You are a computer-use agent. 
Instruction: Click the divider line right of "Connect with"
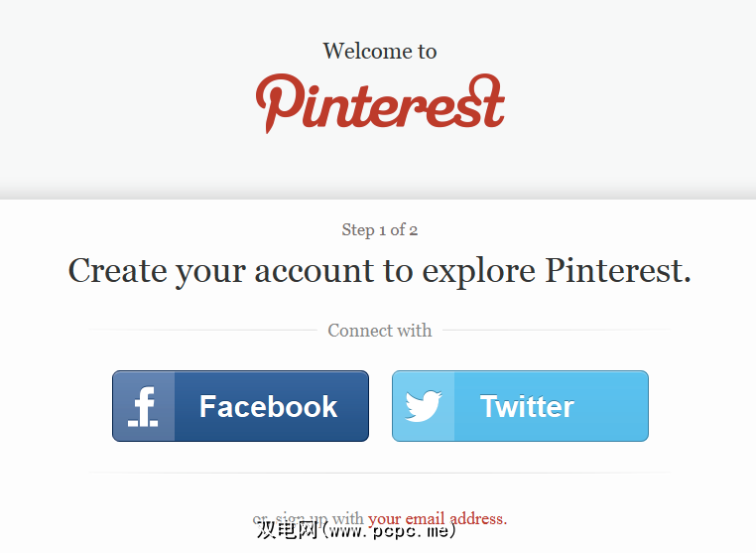coord(554,330)
